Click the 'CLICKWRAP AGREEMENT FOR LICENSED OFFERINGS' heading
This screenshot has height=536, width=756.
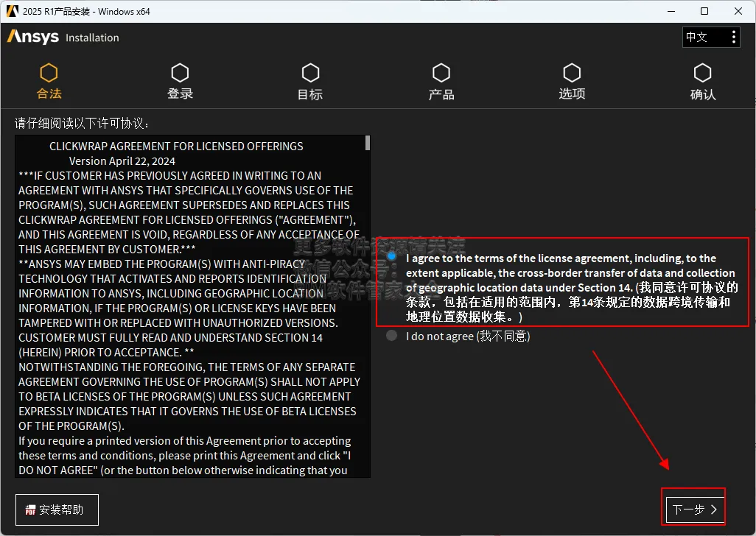[x=176, y=147]
